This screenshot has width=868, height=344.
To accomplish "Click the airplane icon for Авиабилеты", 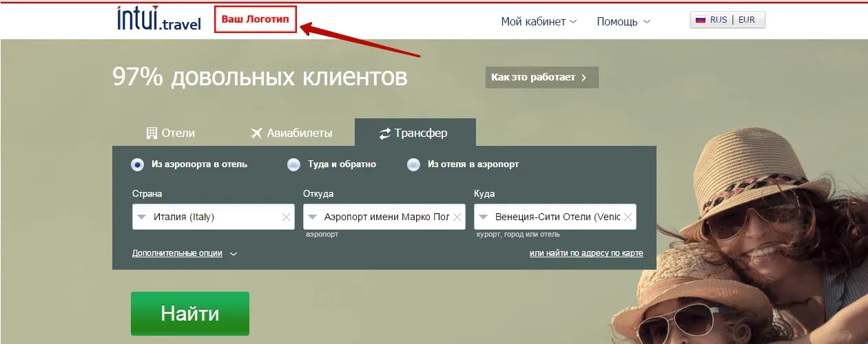I will coord(257,133).
